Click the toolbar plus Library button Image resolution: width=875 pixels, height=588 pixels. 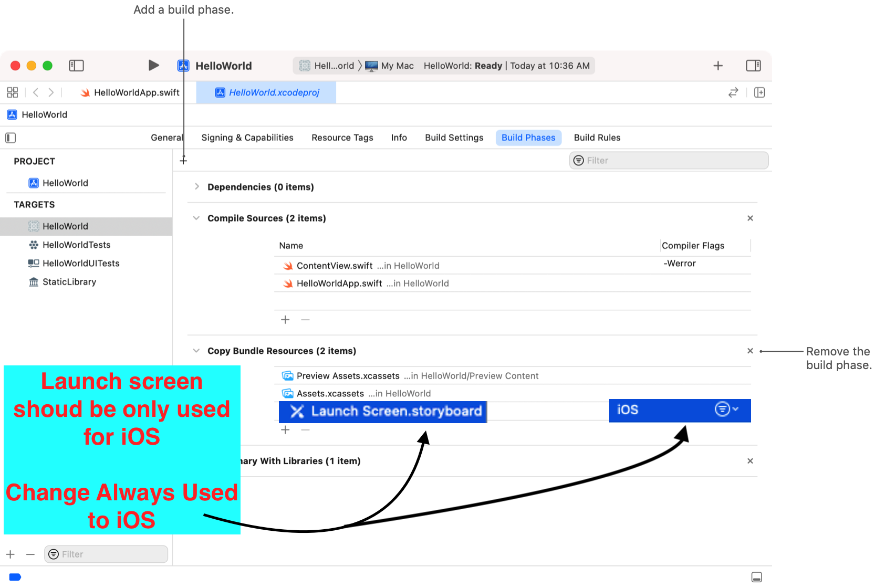pos(718,66)
